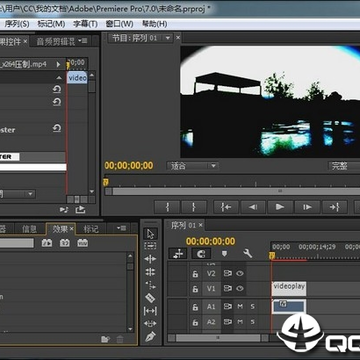This screenshot has width=360, height=360.
Task: Toggle V2 track output eye
Action: [x=240, y=274]
